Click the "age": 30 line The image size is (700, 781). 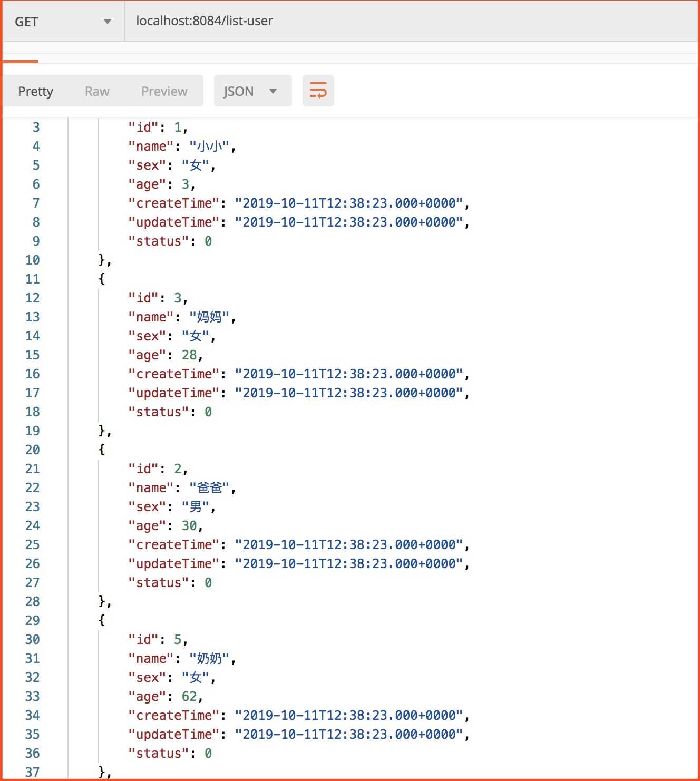[x=166, y=525]
